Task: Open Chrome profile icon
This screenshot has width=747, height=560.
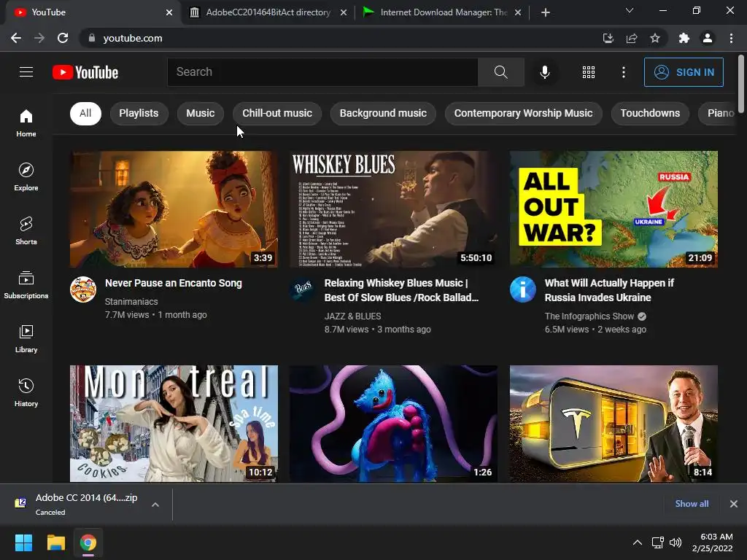Action: point(708,38)
